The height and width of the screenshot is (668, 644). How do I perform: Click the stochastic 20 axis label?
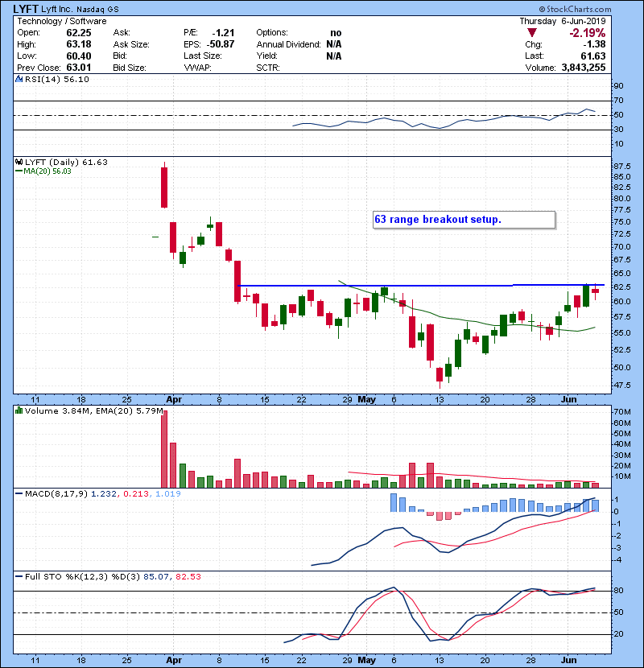619,634
